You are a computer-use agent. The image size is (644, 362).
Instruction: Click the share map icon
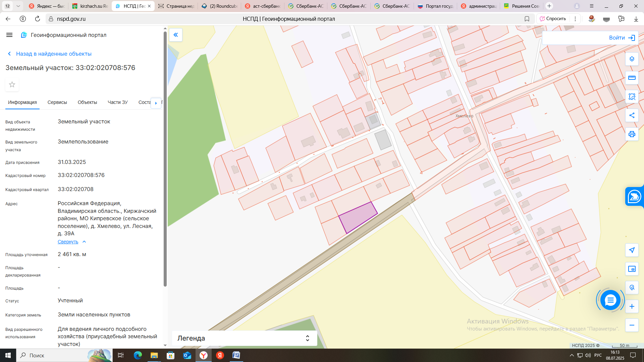point(632,115)
